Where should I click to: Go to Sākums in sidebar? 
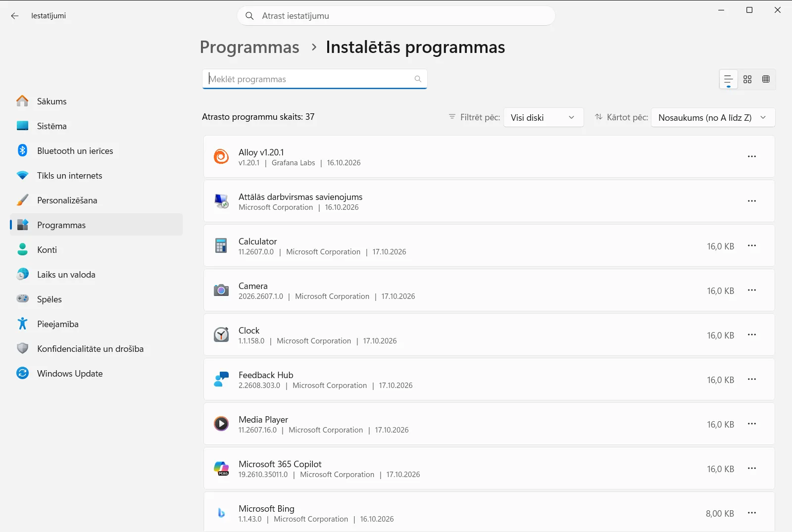point(96,101)
